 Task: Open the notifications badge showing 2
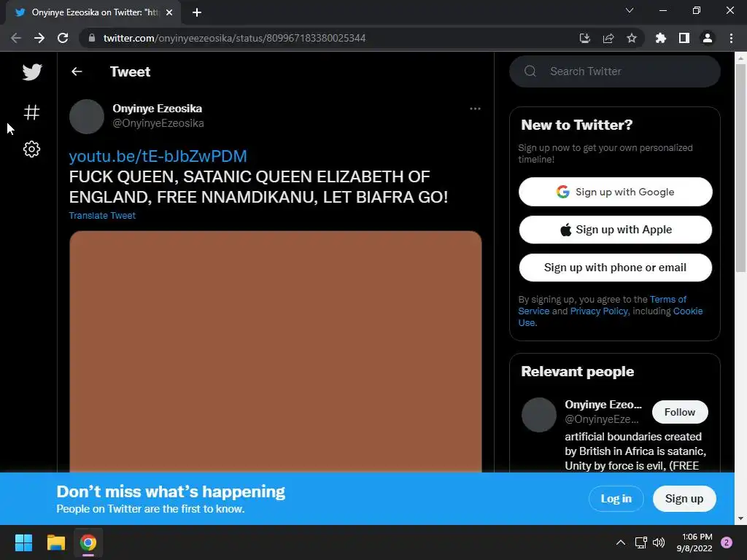[x=727, y=542]
